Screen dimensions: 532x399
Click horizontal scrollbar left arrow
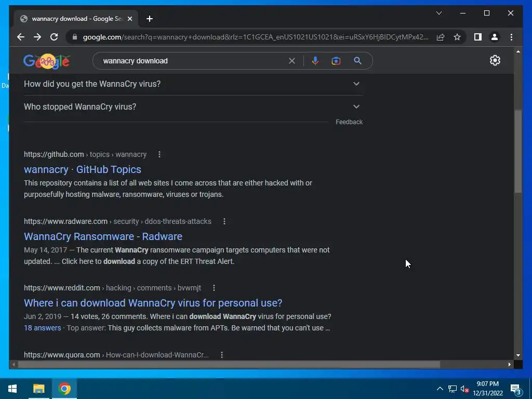[x=14, y=364]
